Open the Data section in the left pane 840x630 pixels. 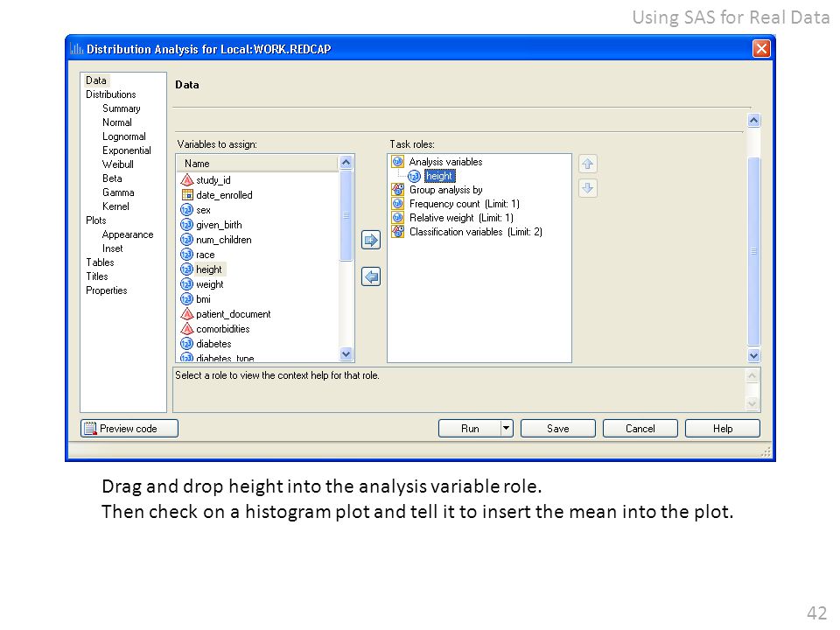click(x=96, y=80)
